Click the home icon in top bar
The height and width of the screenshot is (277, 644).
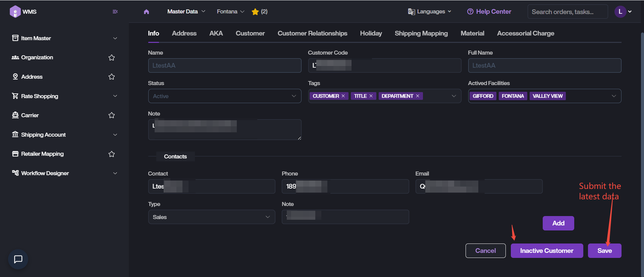(x=146, y=12)
